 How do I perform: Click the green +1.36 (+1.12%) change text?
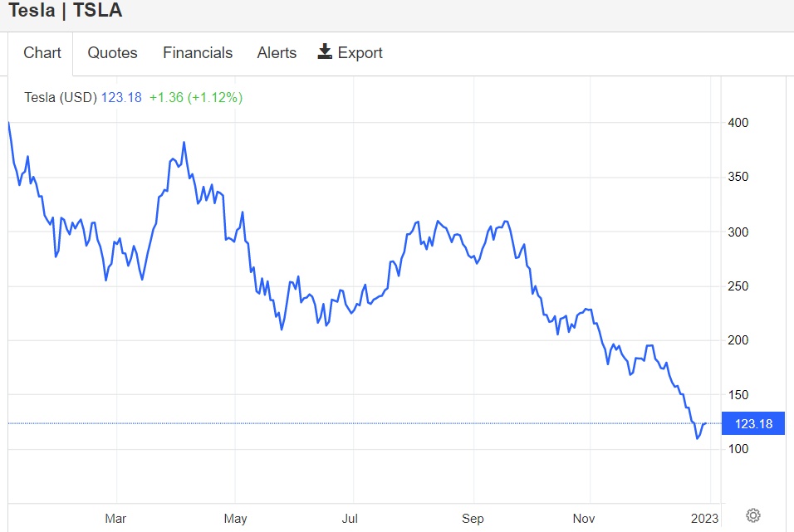(x=196, y=97)
